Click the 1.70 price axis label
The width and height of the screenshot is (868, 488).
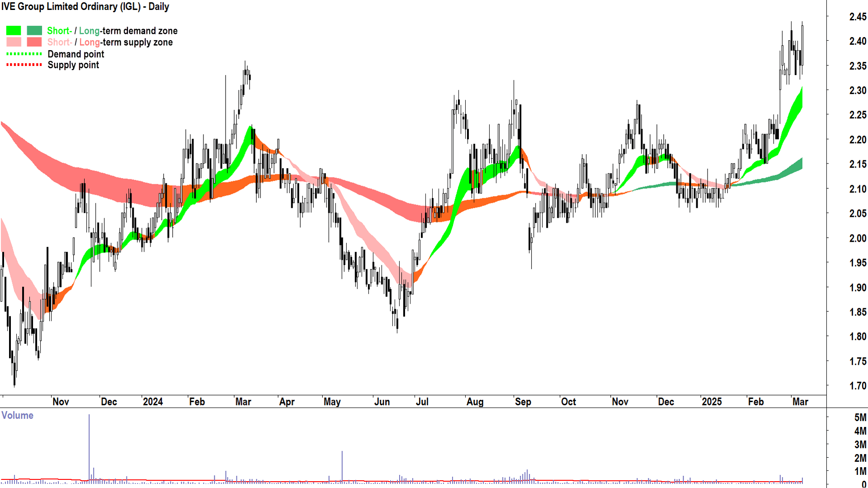pos(857,386)
